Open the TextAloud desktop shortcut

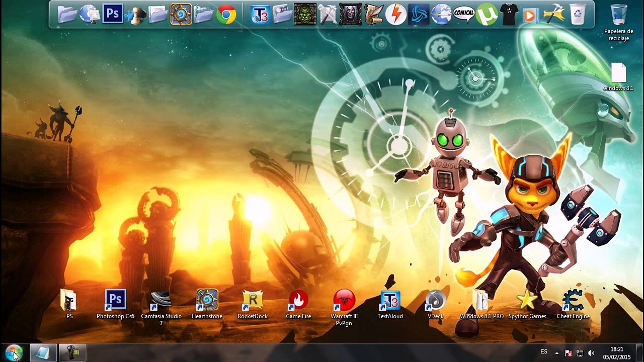pyautogui.click(x=390, y=305)
